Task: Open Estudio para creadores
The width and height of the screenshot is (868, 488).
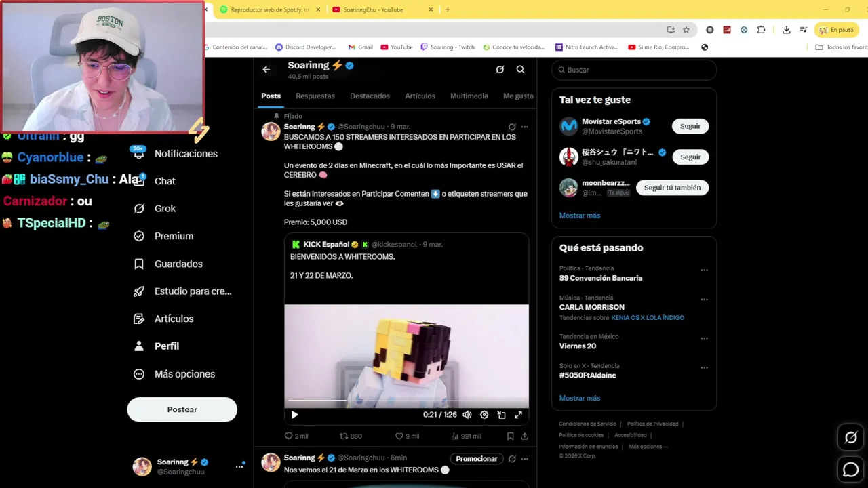Action: pos(182,291)
